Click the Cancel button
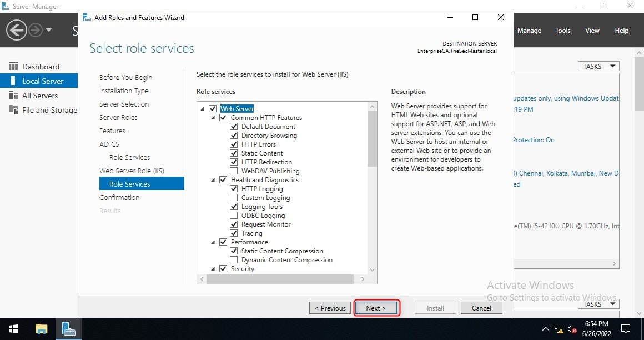 481,308
